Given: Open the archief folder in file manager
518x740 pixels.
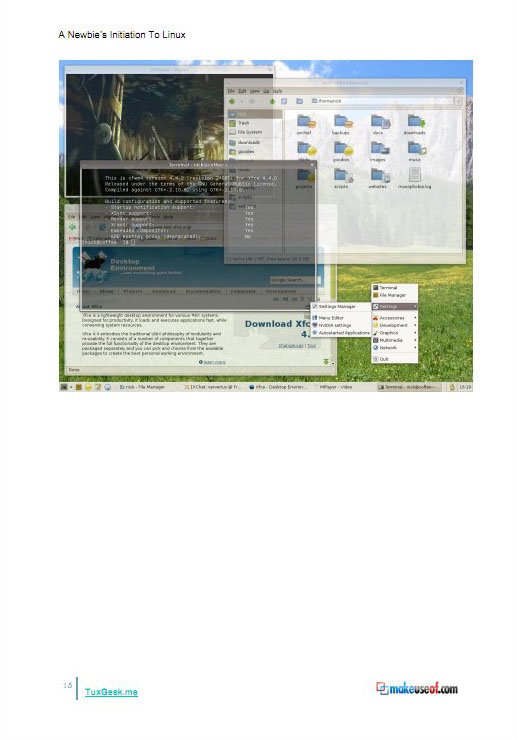Looking at the screenshot, I should (305, 122).
